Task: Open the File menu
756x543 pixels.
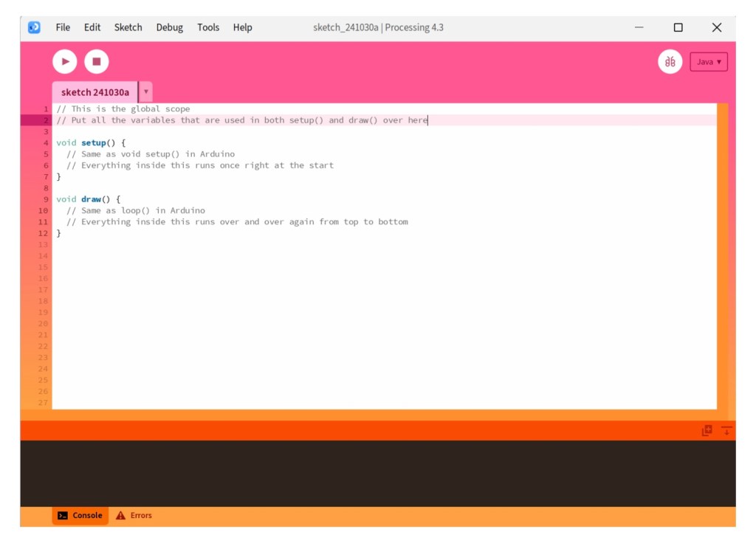Action: point(63,27)
